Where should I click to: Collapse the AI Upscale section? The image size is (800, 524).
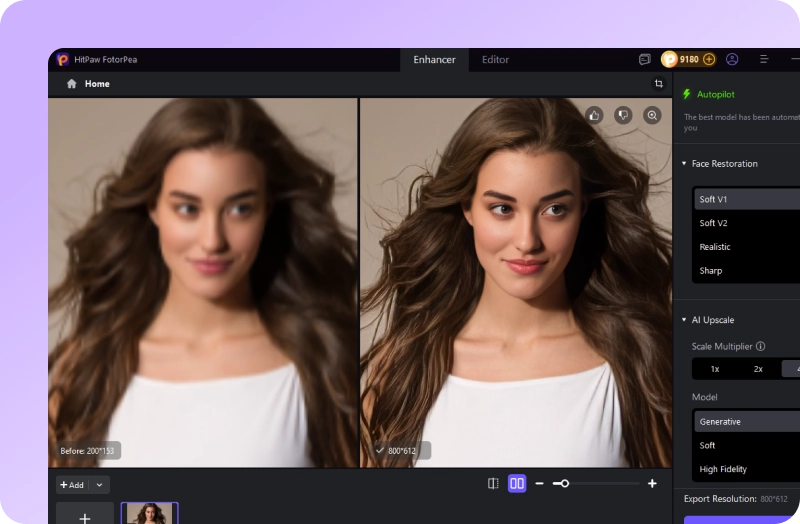point(684,320)
